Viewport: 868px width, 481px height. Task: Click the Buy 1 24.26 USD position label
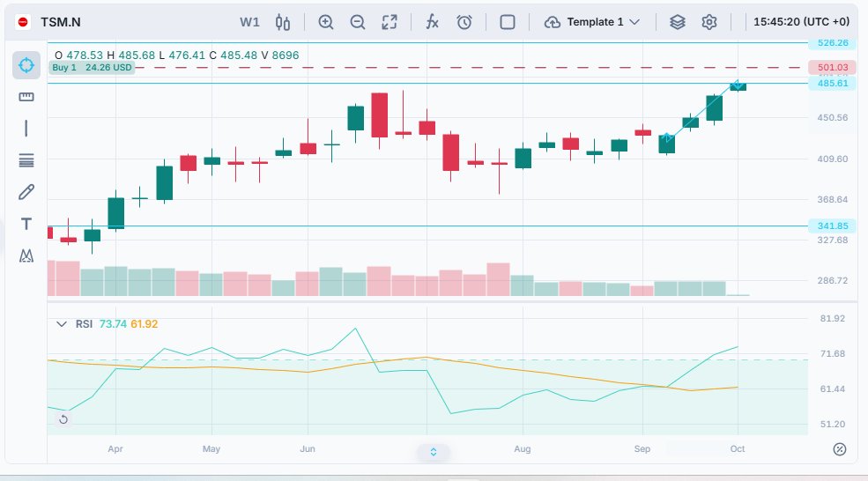point(92,68)
